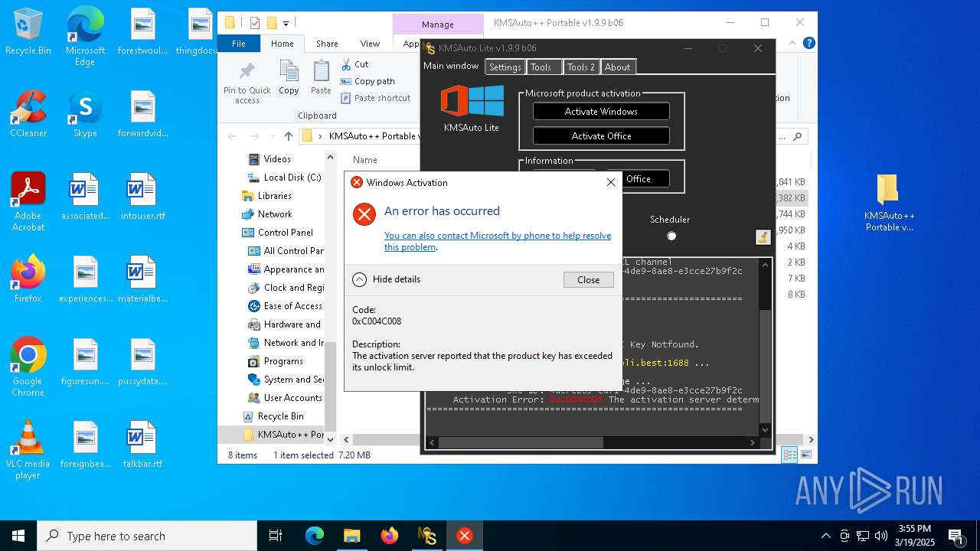
Task: Select Videos in navigation pane
Action: pyautogui.click(x=277, y=159)
